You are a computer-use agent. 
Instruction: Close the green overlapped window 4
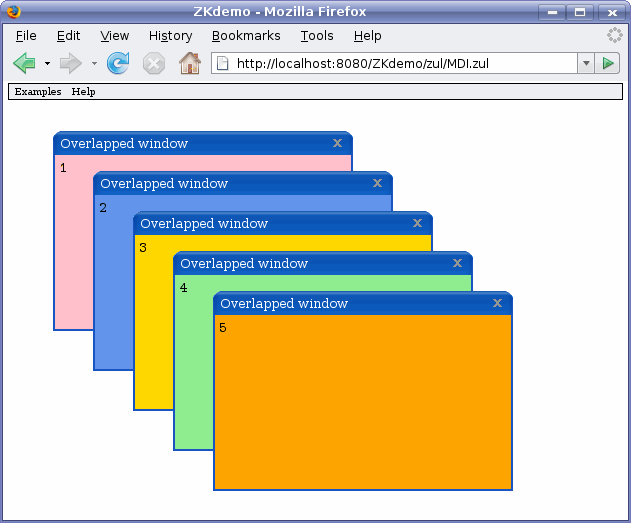pos(457,263)
